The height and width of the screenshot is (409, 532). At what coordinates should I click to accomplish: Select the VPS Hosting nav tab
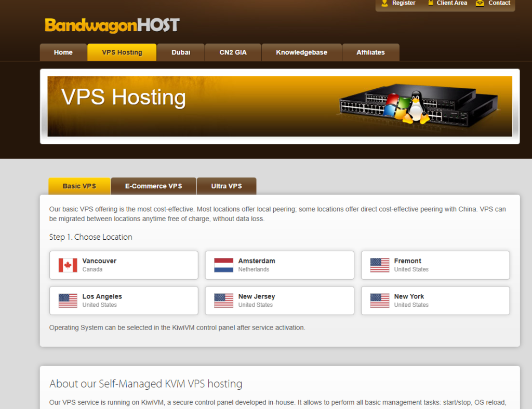click(122, 52)
